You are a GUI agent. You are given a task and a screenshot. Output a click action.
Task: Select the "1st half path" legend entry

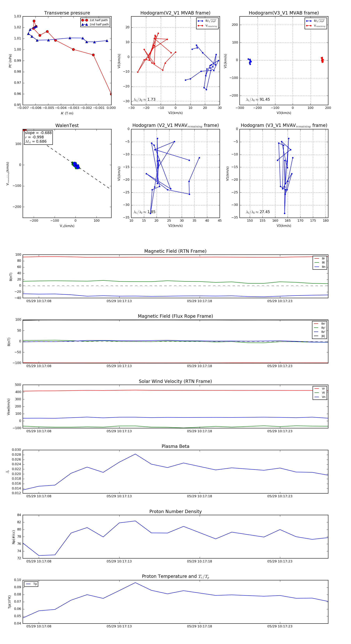click(95, 20)
